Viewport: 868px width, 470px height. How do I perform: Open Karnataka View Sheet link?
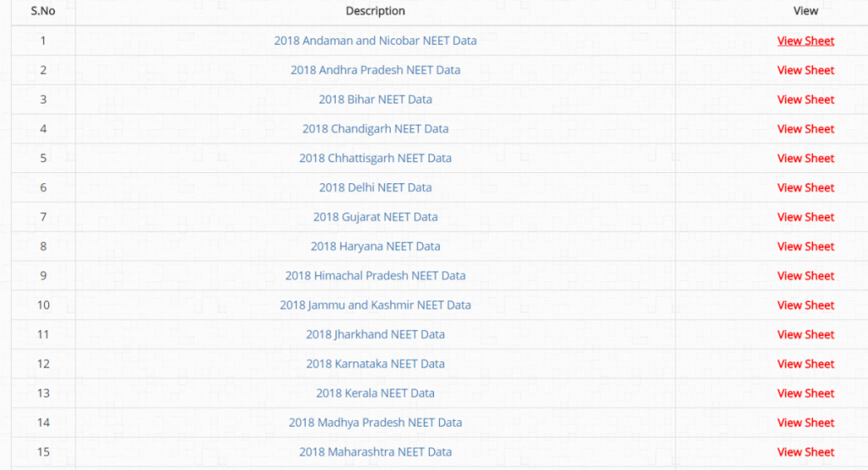pyautogui.click(x=805, y=364)
